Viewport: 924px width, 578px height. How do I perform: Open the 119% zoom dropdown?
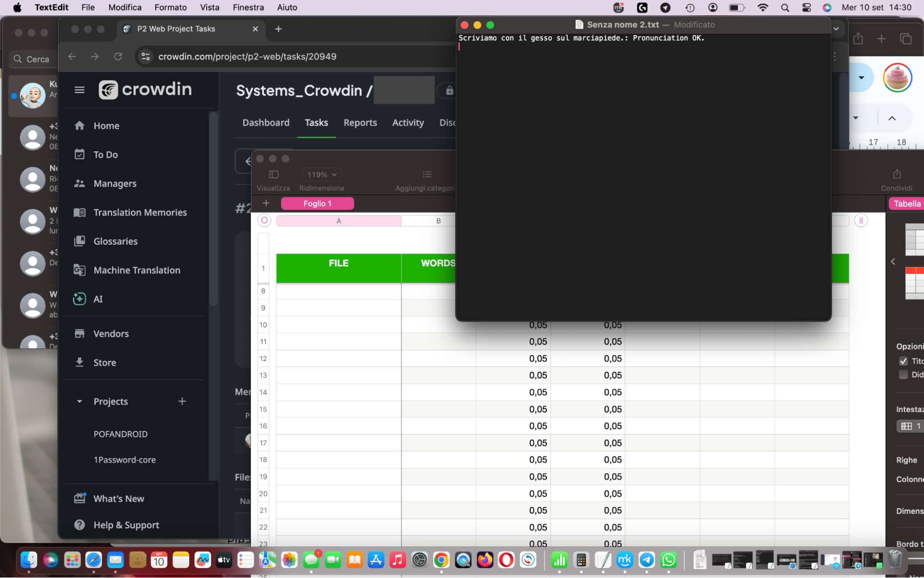[x=321, y=174]
